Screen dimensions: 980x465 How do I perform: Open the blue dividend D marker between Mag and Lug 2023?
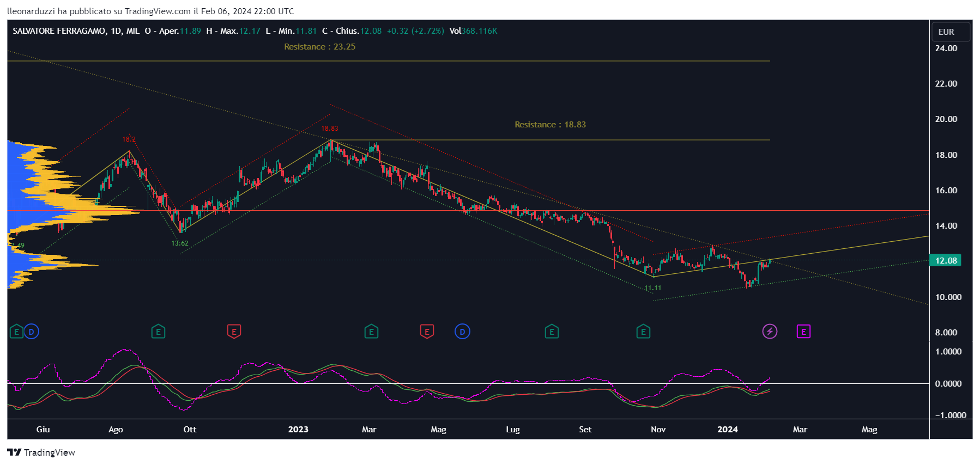click(462, 332)
